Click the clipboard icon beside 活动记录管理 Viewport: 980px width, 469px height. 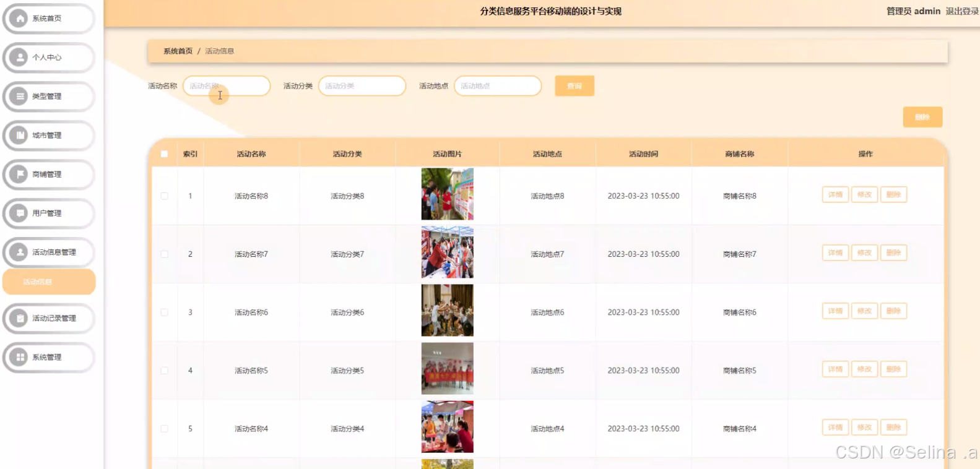[x=19, y=319]
